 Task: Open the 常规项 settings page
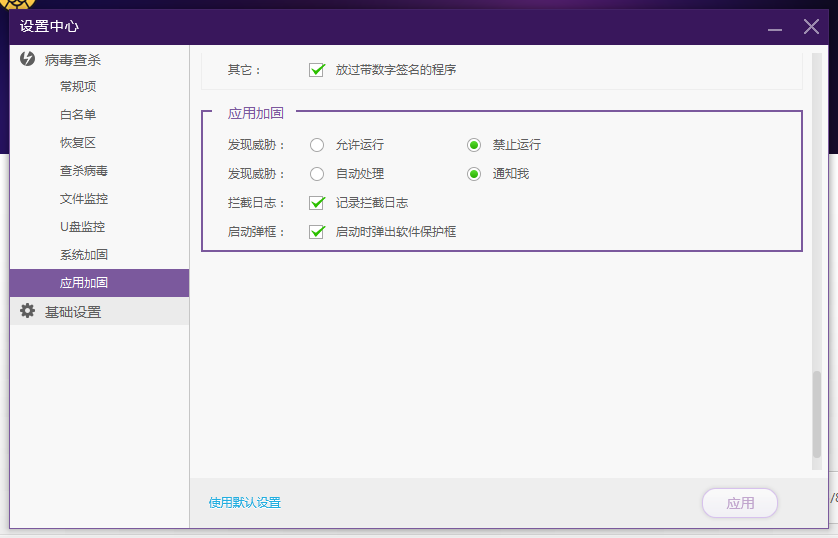[x=78, y=87]
